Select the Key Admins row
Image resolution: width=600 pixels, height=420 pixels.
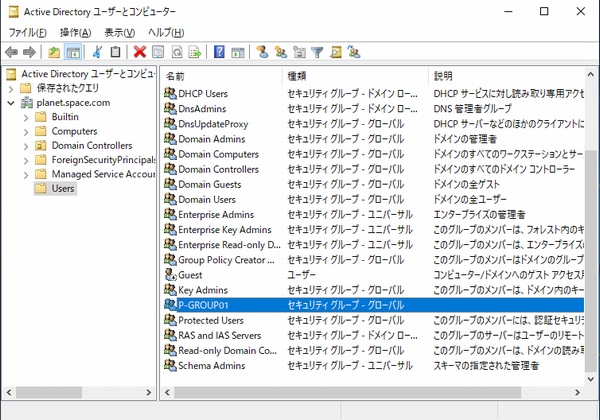(x=373, y=290)
